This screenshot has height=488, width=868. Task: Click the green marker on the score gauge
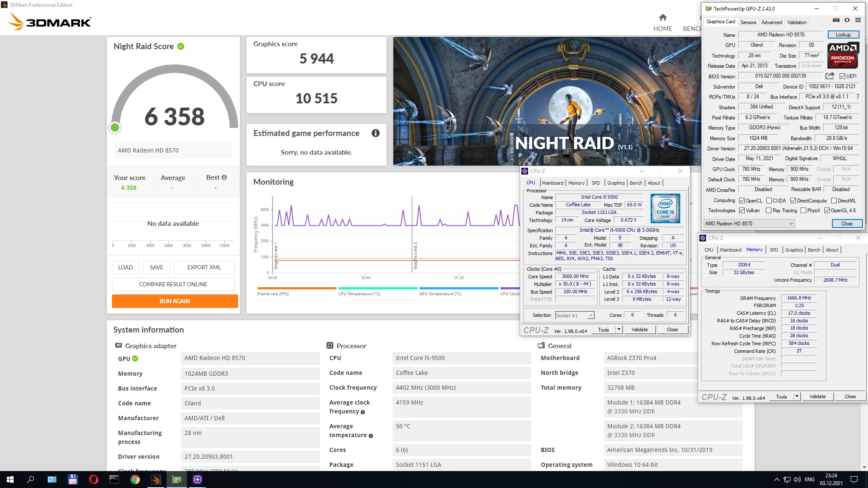tap(115, 128)
